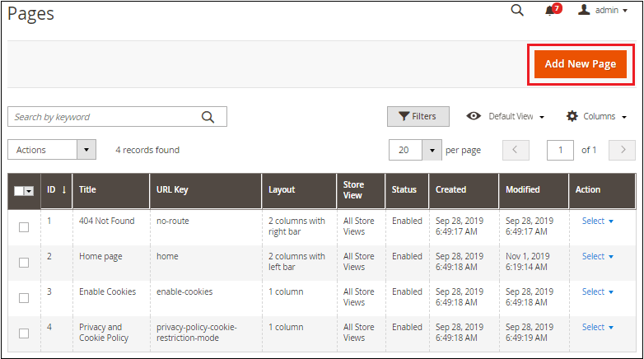
Task: Click the Columns gear icon
Action: coord(572,116)
